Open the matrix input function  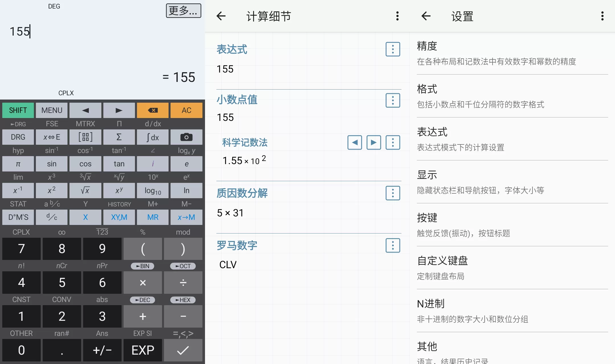[x=85, y=137]
